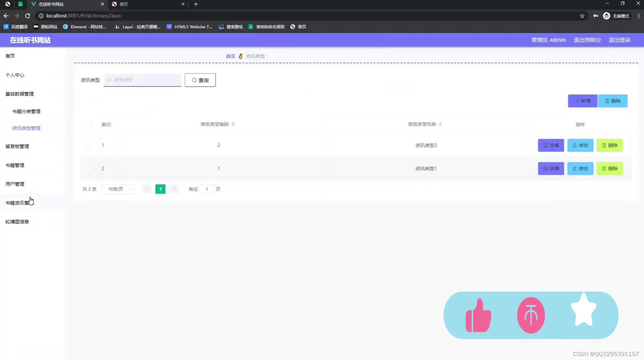Click 修改 for 资讯类型1 row
This screenshot has height=360, width=644.
point(580,169)
